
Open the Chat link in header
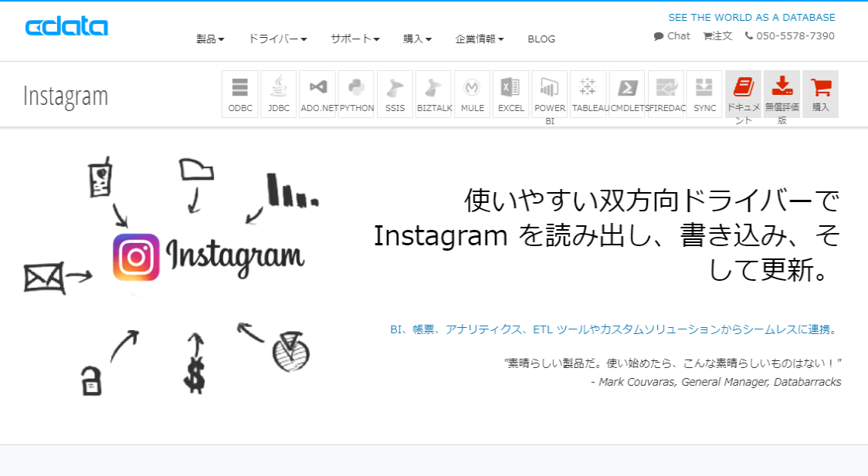point(672,35)
